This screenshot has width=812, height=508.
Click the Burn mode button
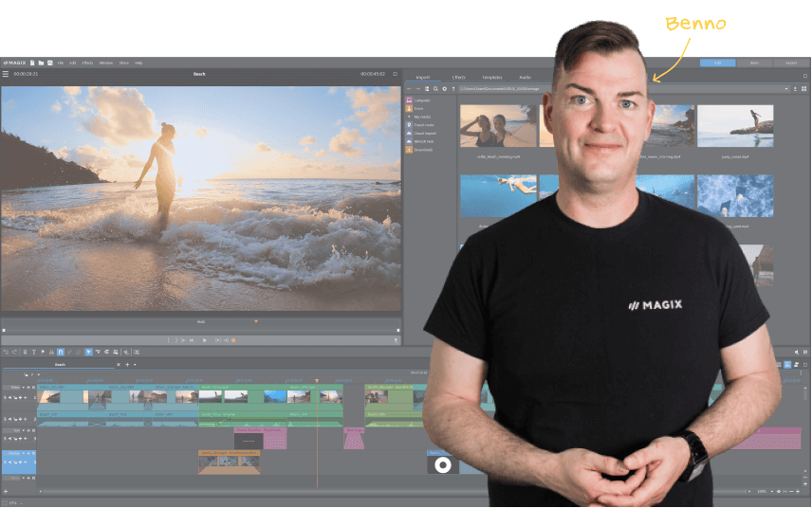point(754,63)
